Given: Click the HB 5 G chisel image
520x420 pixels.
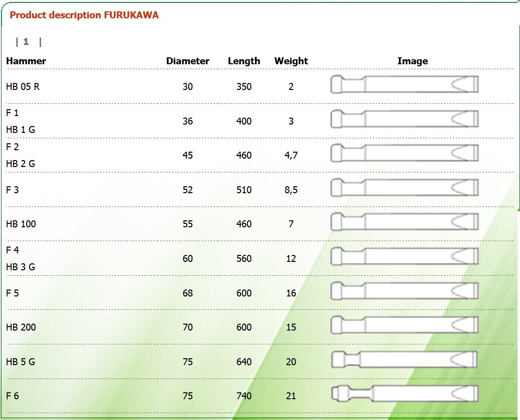Looking at the screenshot, I should pyautogui.click(x=405, y=359).
